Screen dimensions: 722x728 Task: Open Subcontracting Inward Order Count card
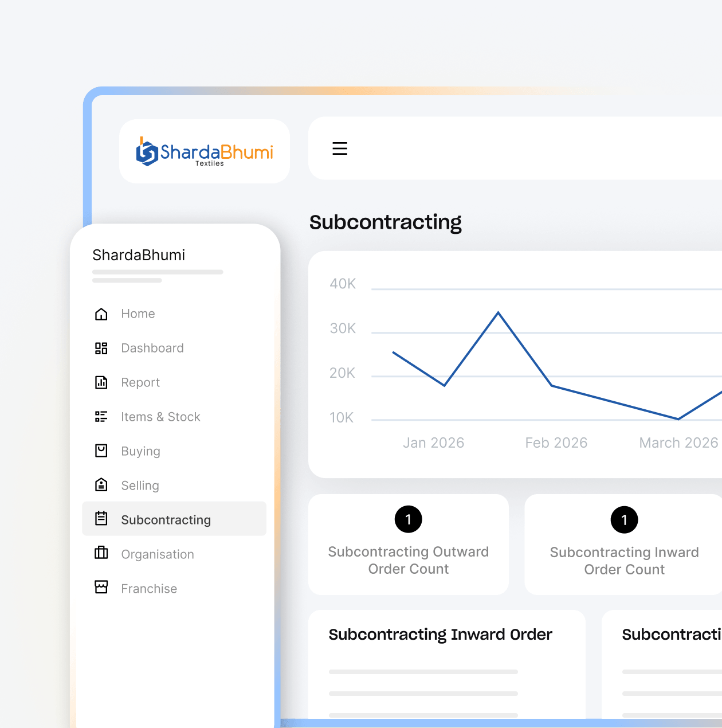(x=623, y=545)
